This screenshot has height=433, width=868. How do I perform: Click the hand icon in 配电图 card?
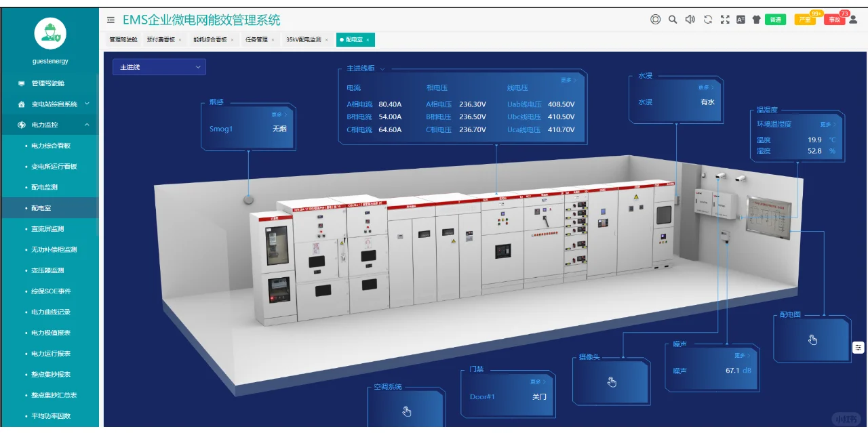coord(813,339)
